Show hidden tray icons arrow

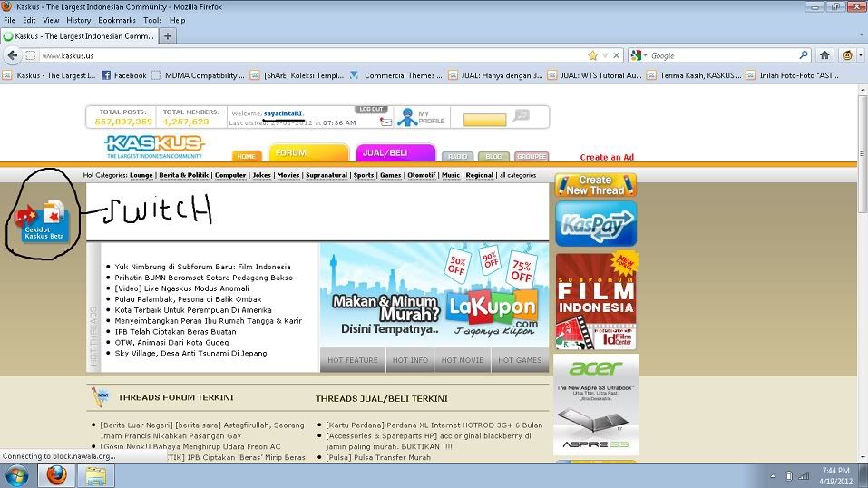click(773, 476)
